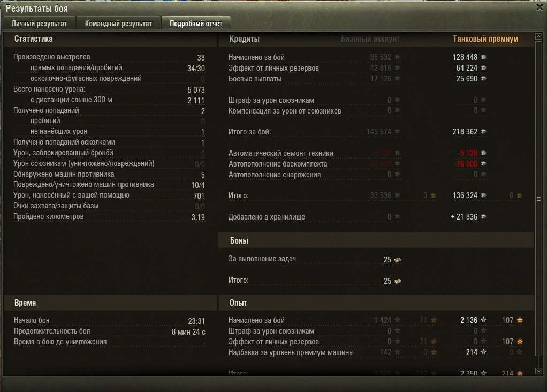Image resolution: width=547 pixels, height=392 pixels.
Task: Click the Статистика section header
Action: (34, 39)
